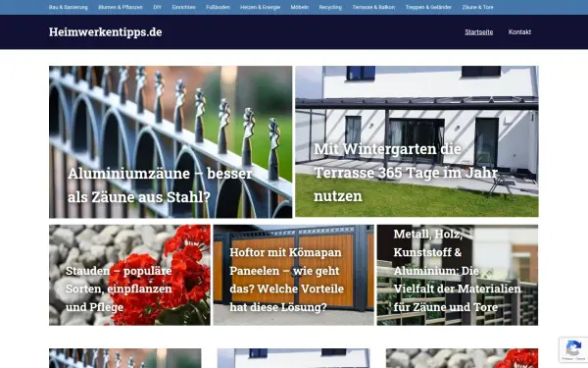Open the Möbeln category
The image size is (588, 368).
pos(300,7)
